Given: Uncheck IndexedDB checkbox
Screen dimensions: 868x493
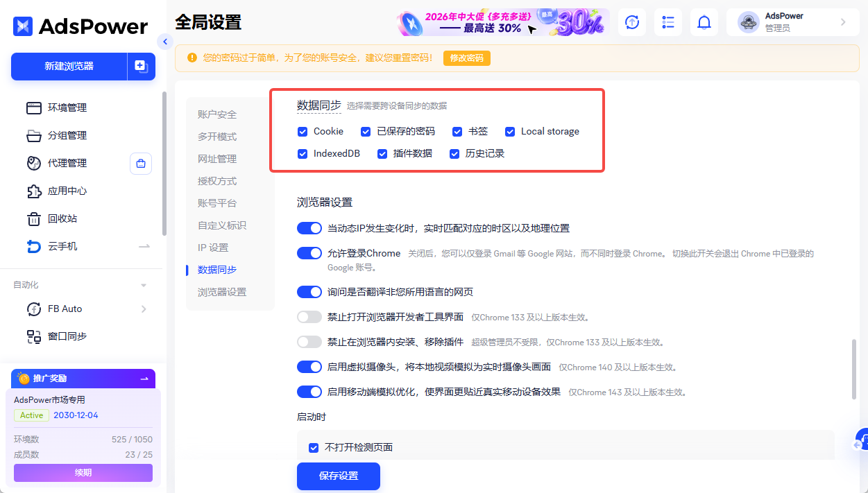Looking at the screenshot, I should tap(303, 153).
